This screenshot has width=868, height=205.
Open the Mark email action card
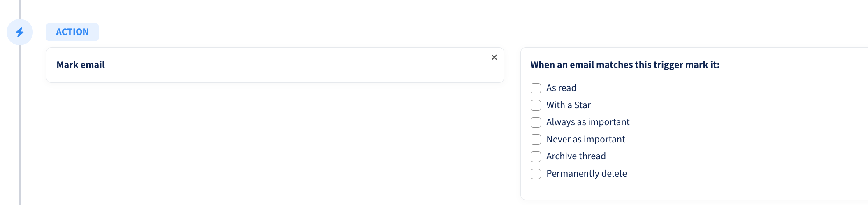[275, 65]
